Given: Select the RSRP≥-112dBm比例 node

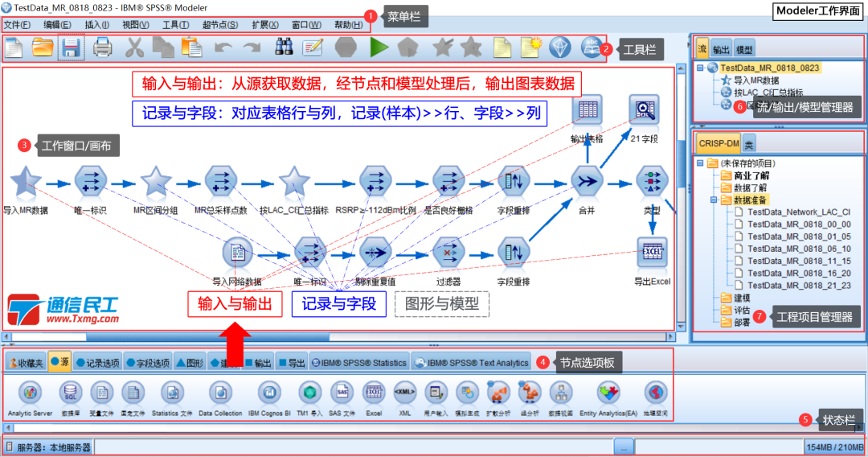Looking at the screenshot, I should coord(375,182).
